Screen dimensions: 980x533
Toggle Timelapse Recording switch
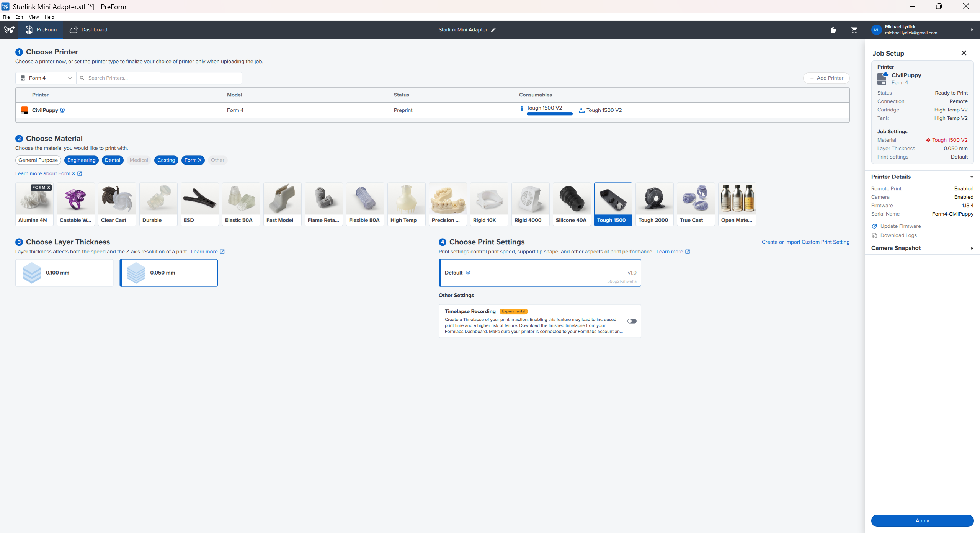coord(632,321)
